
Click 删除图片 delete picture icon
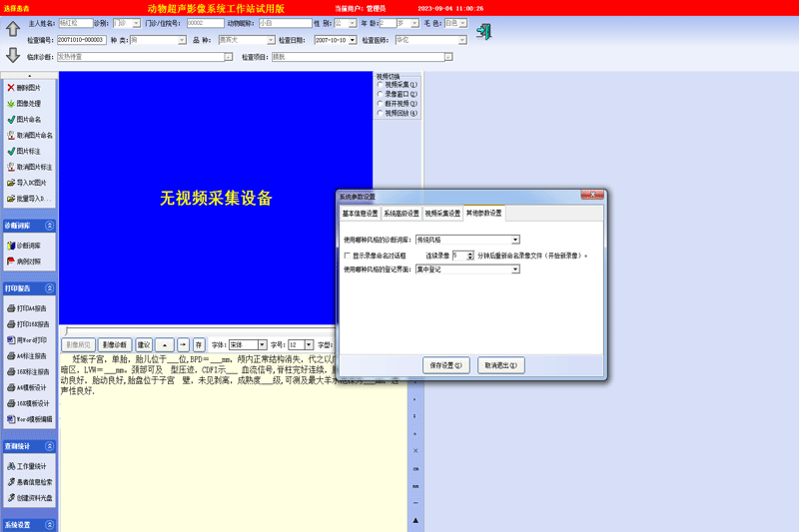click(11, 88)
